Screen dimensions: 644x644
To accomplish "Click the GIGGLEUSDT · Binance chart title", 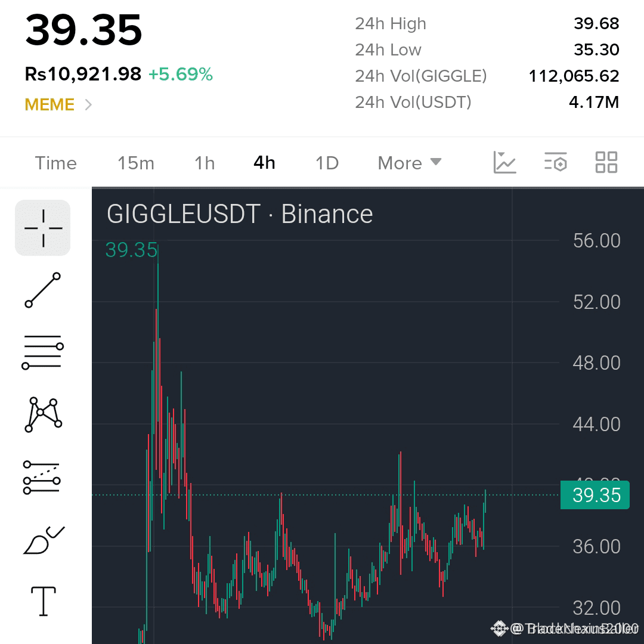I will pyautogui.click(x=240, y=214).
